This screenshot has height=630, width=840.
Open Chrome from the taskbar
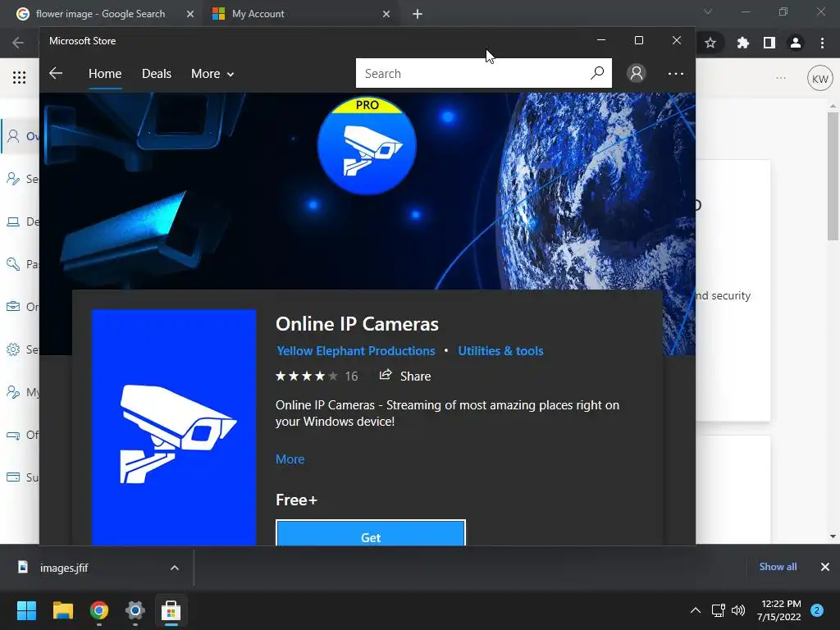(99, 610)
